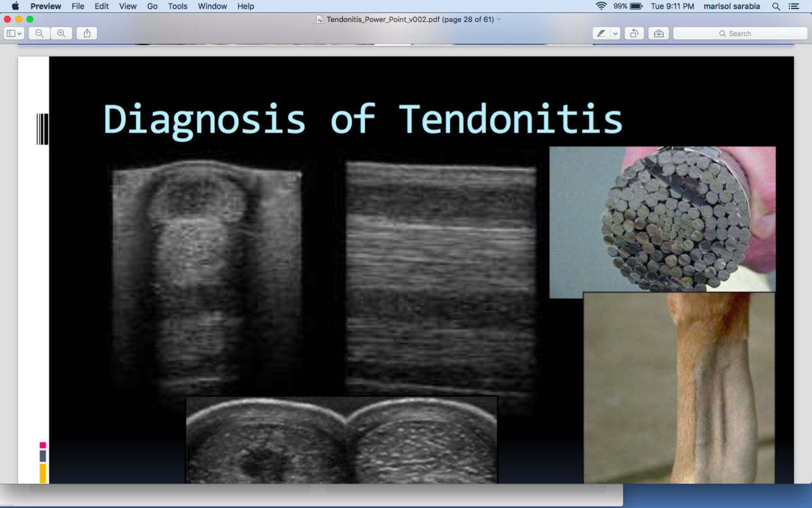Click the cable bundle photo
The height and width of the screenshot is (508, 812).
click(x=663, y=222)
